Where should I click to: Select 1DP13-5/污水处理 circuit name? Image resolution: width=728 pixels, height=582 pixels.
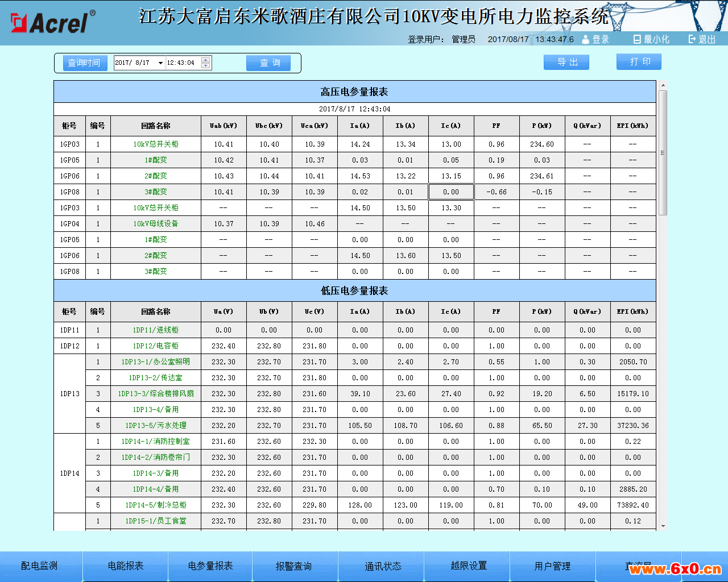click(156, 426)
